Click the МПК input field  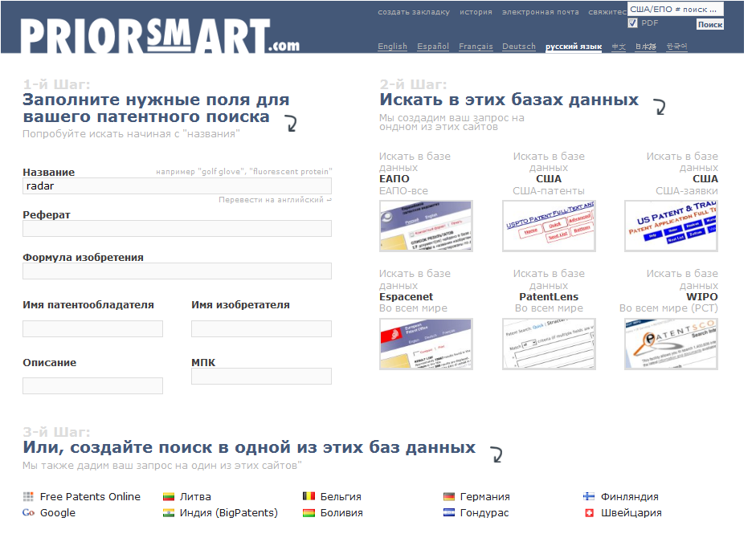click(x=261, y=377)
